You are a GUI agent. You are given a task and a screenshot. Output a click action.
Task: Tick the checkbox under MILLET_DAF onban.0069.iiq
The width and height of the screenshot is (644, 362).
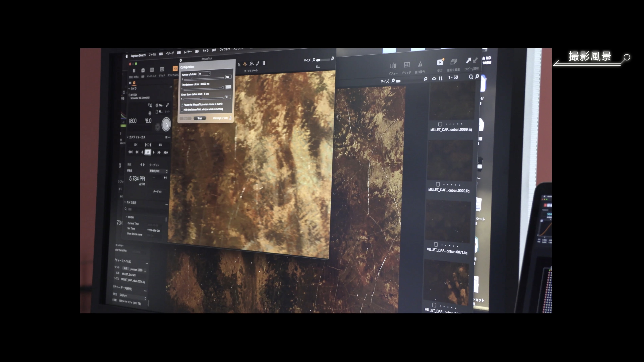coord(440,124)
